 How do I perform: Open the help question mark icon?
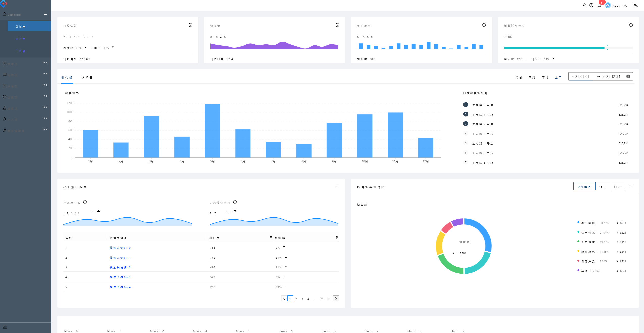coord(591,5)
